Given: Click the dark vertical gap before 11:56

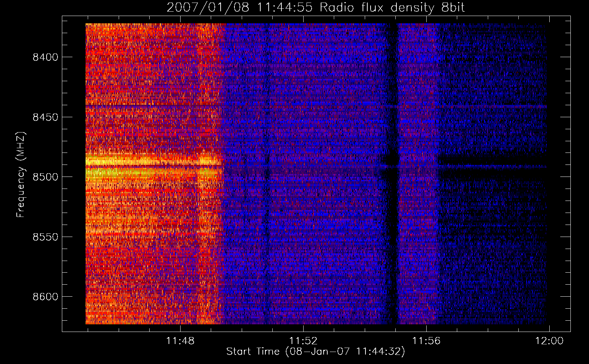Looking at the screenshot, I should pyautogui.click(x=392, y=174).
